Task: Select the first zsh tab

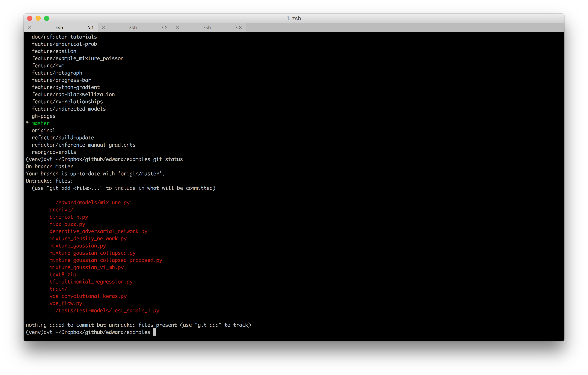Action: pyautogui.click(x=59, y=28)
